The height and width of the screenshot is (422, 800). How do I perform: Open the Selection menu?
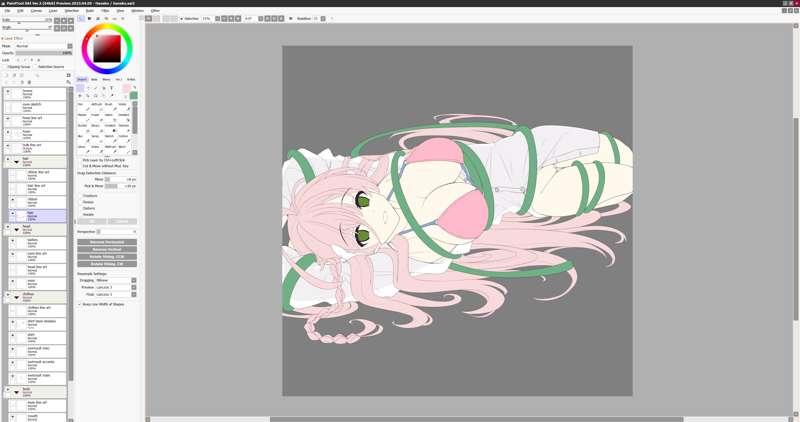tap(71, 11)
